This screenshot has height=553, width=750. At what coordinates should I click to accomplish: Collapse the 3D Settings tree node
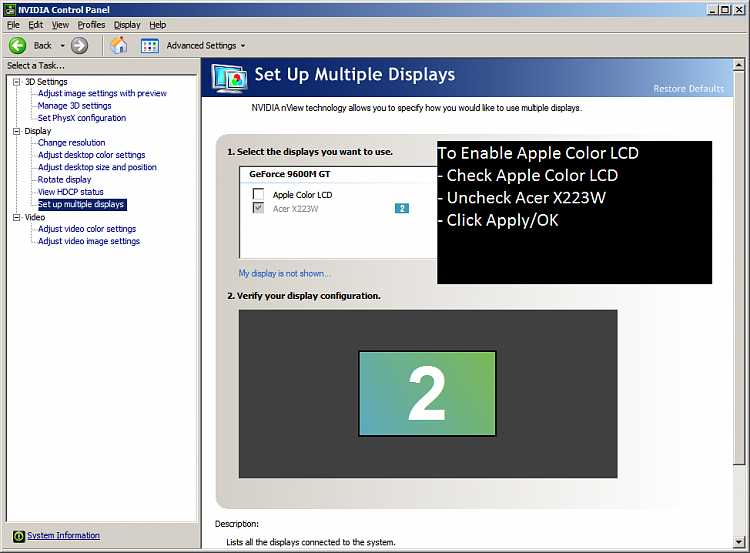point(17,82)
